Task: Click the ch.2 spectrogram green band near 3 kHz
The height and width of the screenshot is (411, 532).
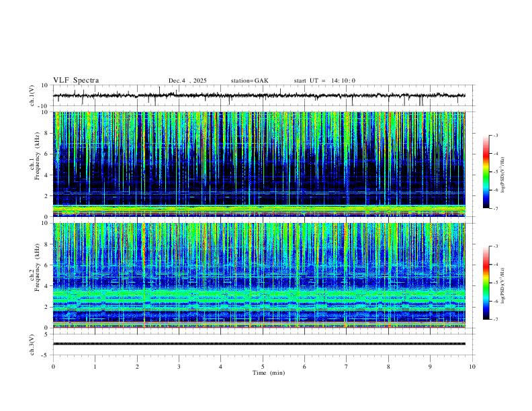Action: (x=259, y=293)
